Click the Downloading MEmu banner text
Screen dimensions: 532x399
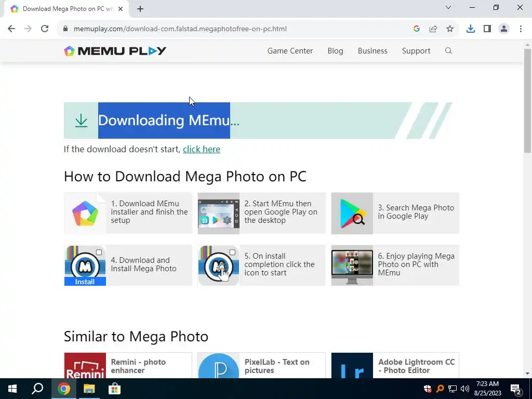click(x=169, y=121)
